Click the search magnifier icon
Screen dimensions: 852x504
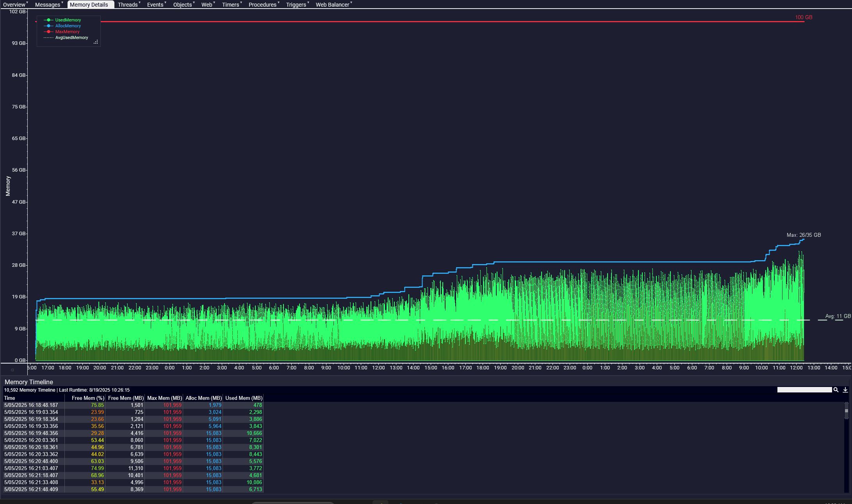coord(836,390)
